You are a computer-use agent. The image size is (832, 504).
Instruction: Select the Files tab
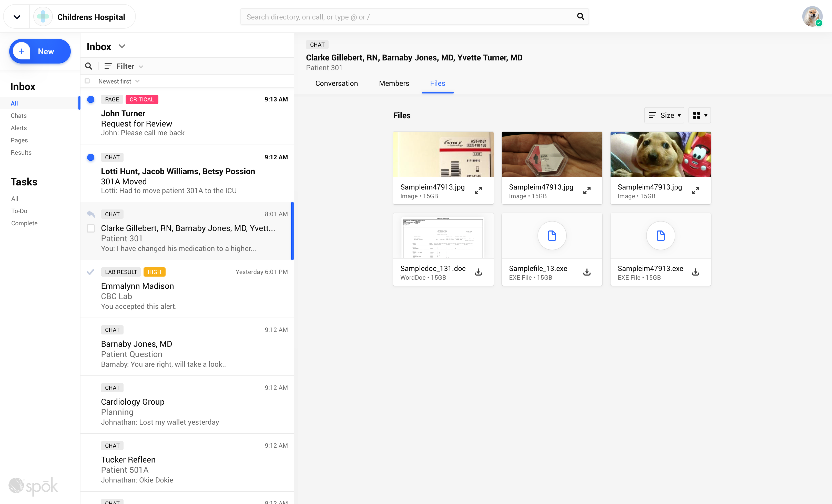tap(437, 83)
